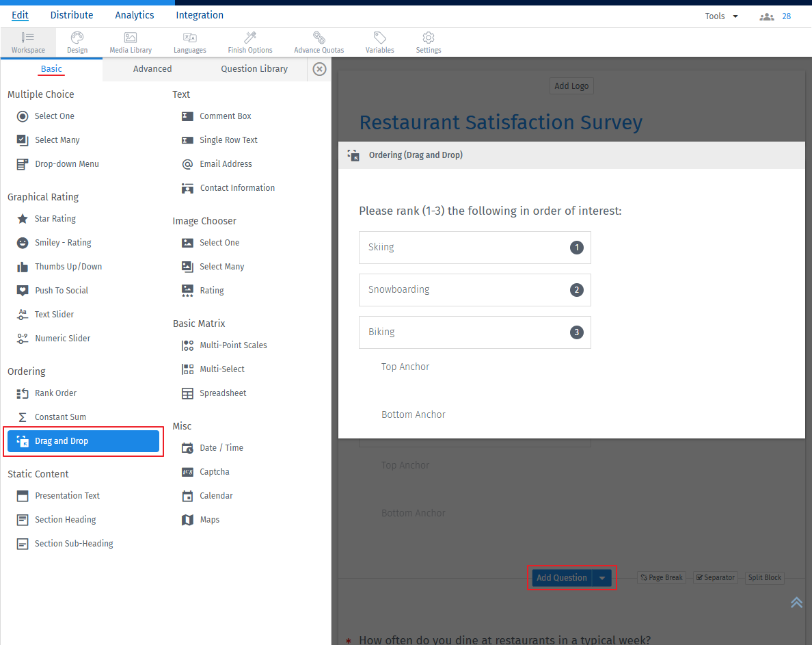
Task: Collapse the panel with the double-chevron arrow
Action: coord(796,603)
